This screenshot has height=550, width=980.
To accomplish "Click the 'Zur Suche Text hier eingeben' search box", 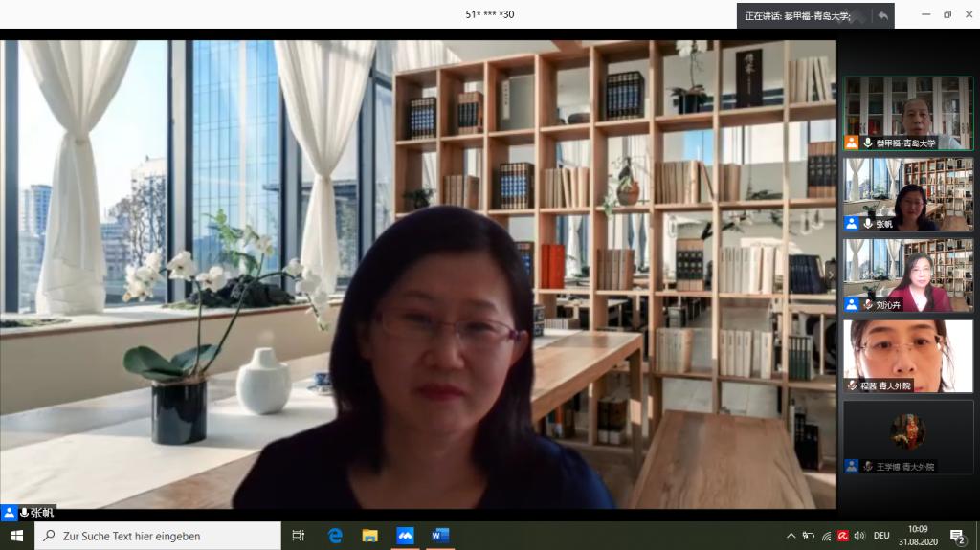I will pos(158,536).
